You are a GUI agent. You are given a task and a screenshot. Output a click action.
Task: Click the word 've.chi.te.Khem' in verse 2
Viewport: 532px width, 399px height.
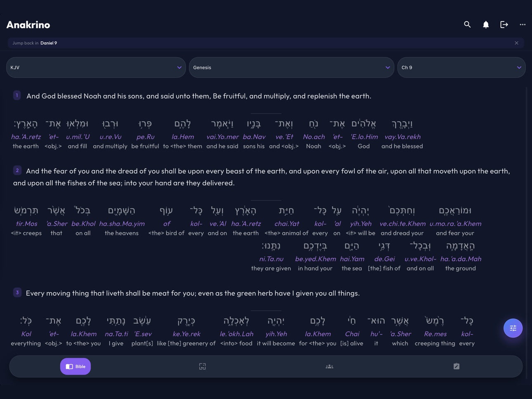click(x=403, y=224)
